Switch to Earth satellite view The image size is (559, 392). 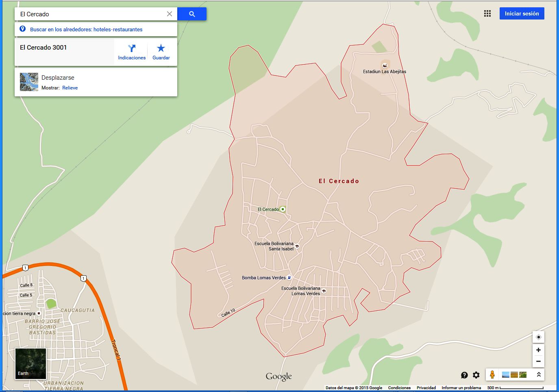30,364
